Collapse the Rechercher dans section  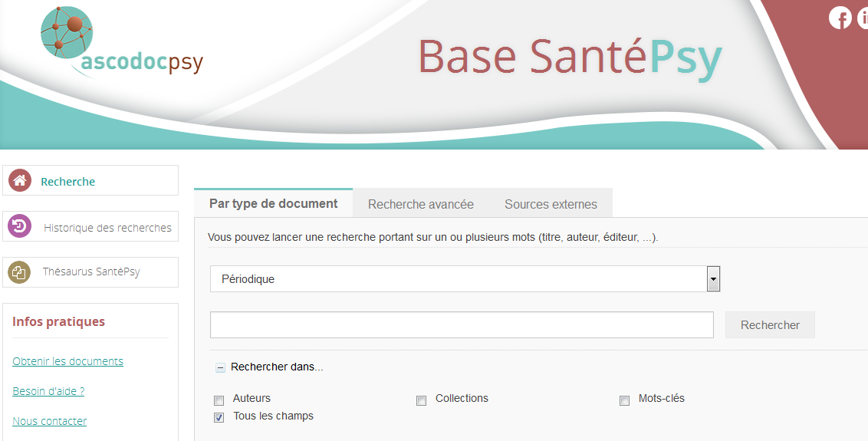[220, 367]
